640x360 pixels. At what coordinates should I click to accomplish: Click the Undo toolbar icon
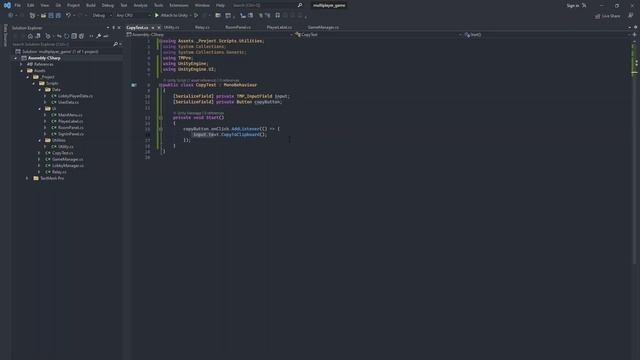[x=69, y=15]
